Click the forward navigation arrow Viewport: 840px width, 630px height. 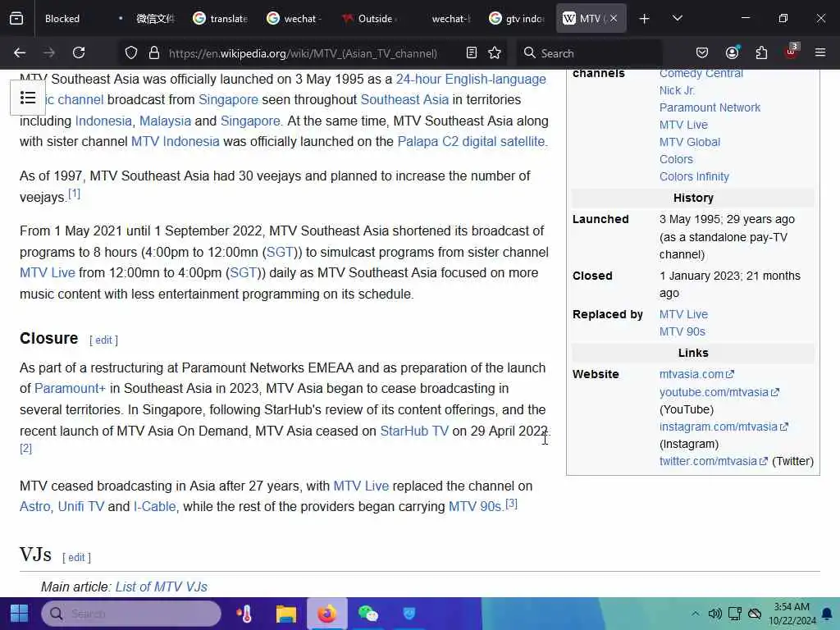tap(49, 52)
